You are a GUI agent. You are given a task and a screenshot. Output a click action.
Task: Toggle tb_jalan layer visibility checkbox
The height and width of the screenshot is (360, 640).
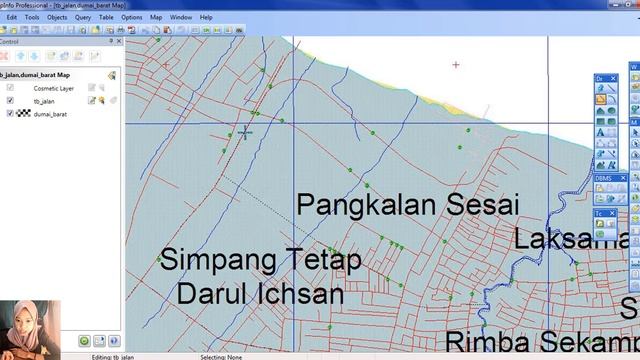(x=10, y=100)
